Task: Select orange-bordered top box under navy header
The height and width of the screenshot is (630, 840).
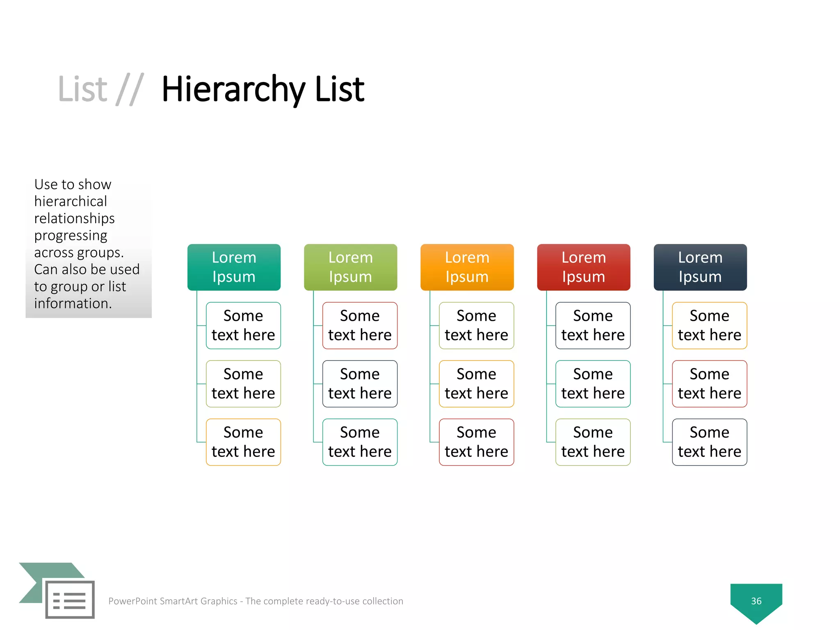Action: 709,325
